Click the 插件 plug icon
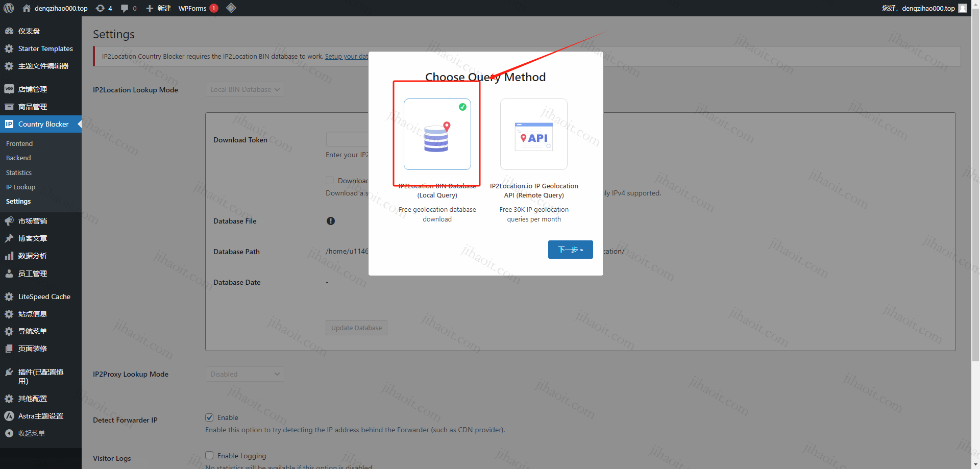Image resolution: width=980 pixels, height=469 pixels. pyautogui.click(x=9, y=372)
